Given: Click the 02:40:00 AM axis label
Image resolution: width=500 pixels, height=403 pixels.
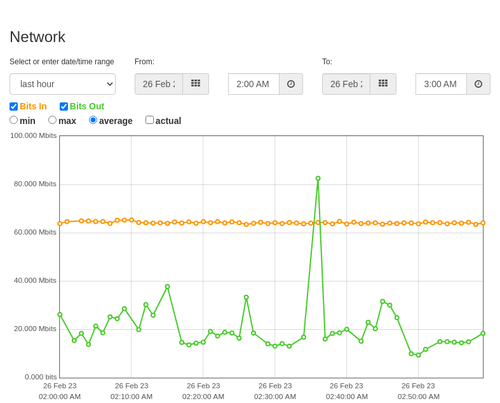Looking at the screenshot, I should [x=347, y=397].
